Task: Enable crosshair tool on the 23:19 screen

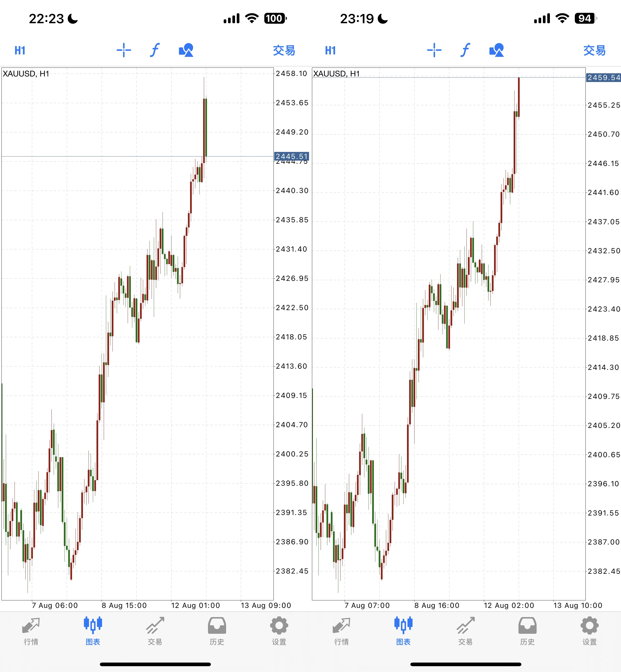Action: (x=434, y=50)
